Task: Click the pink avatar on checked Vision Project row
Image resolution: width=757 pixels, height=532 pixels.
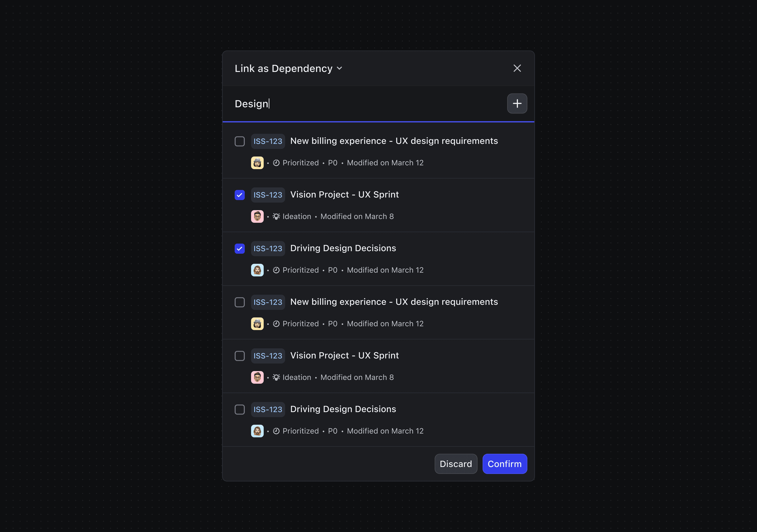Action: click(x=257, y=216)
